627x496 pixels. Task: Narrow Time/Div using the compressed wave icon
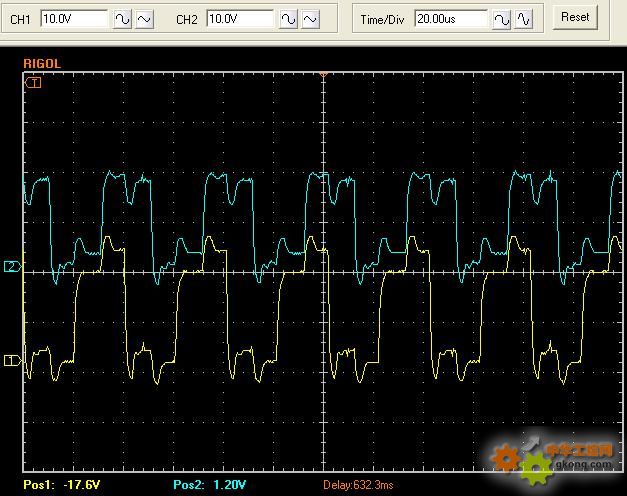(523, 19)
